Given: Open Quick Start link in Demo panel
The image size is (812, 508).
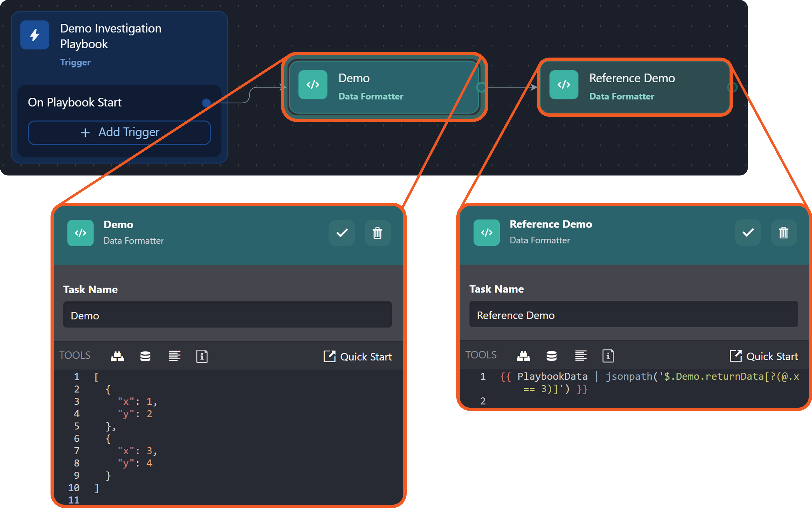Looking at the screenshot, I should pos(358,357).
